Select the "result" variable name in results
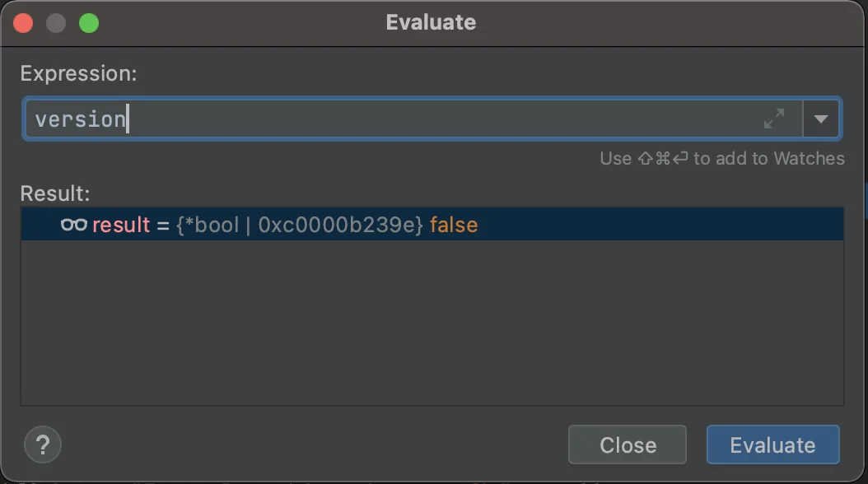This screenshot has height=484, width=868. 121,225
